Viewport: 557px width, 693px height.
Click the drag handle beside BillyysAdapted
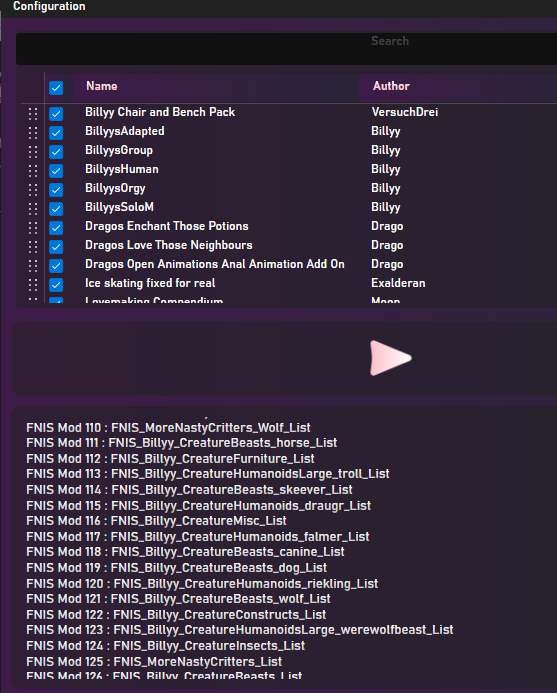[33, 133]
